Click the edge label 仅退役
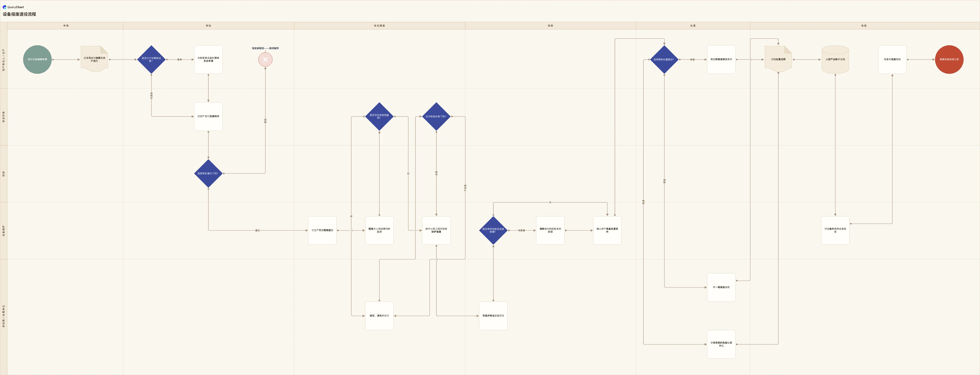 point(151,95)
